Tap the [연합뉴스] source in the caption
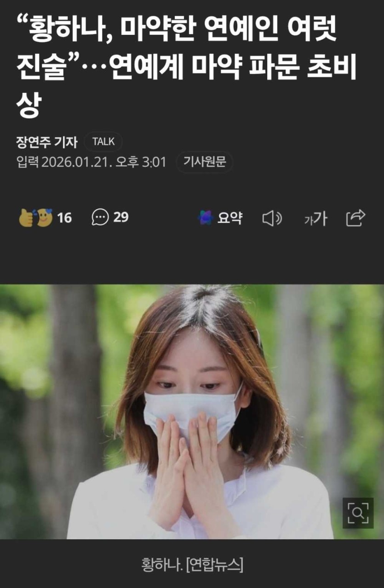 click(214, 565)
